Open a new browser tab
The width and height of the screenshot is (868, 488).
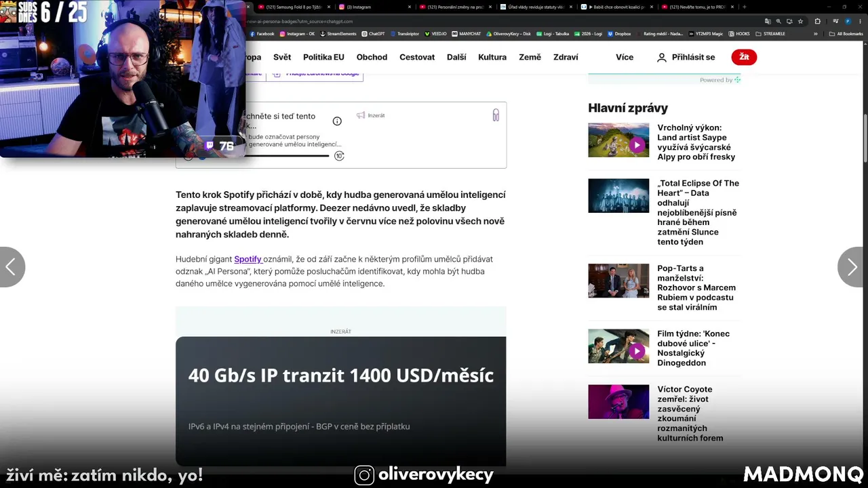point(744,7)
